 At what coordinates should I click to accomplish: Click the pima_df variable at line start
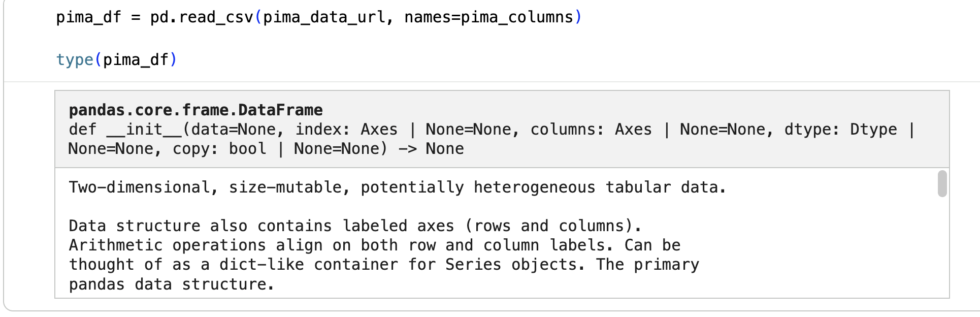click(88, 17)
